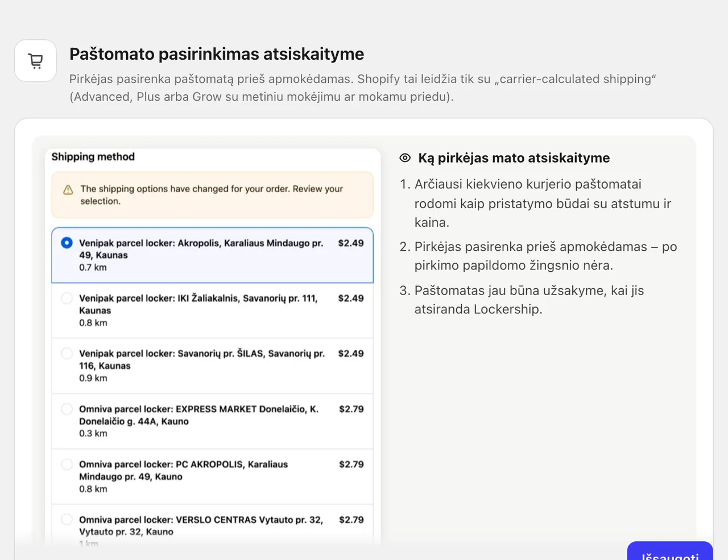Image resolution: width=728 pixels, height=560 pixels.
Task: Click list item 'Paštomatas jau būna užsakyme'
Action: (x=529, y=300)
